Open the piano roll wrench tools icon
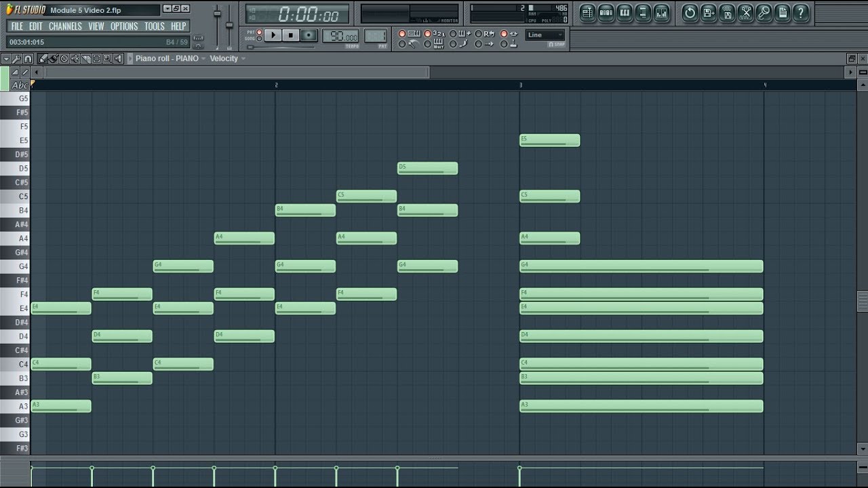Viewport: 868px width, 488px height. tap(17, 59)
